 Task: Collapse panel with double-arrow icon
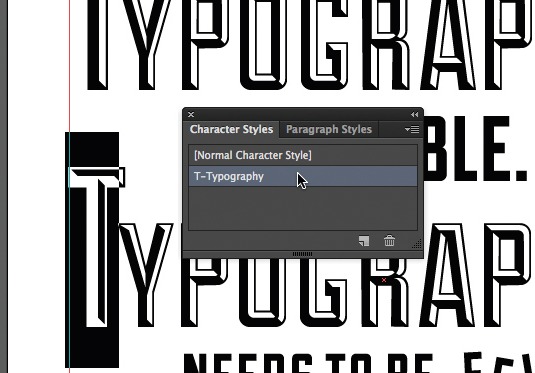coord(415,115)
